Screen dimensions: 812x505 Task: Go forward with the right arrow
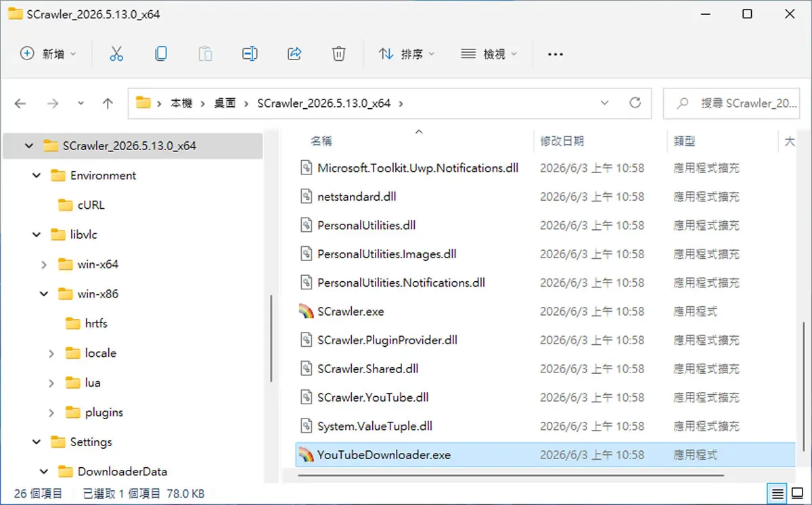(53, 103)
